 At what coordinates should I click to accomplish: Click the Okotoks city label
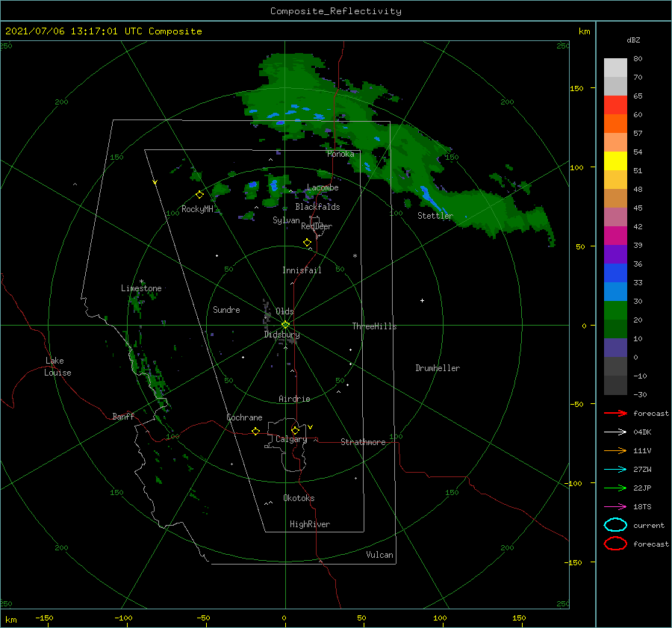(x=299, y=498)
